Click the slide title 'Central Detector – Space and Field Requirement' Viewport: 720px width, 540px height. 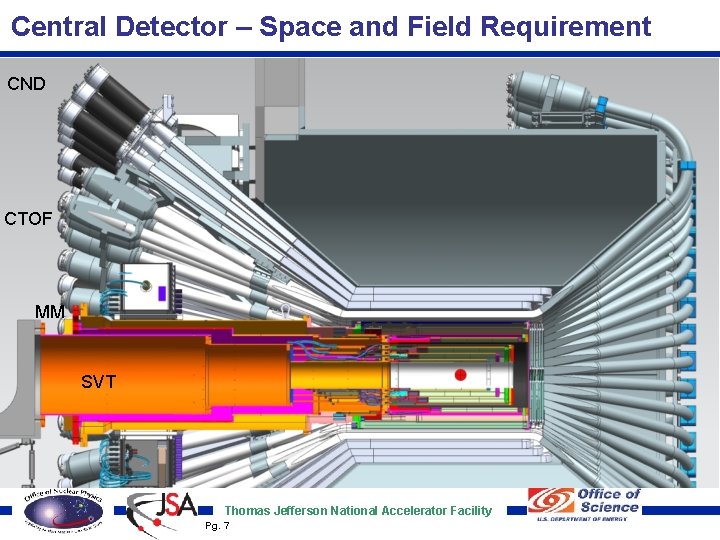click(331, 26)
